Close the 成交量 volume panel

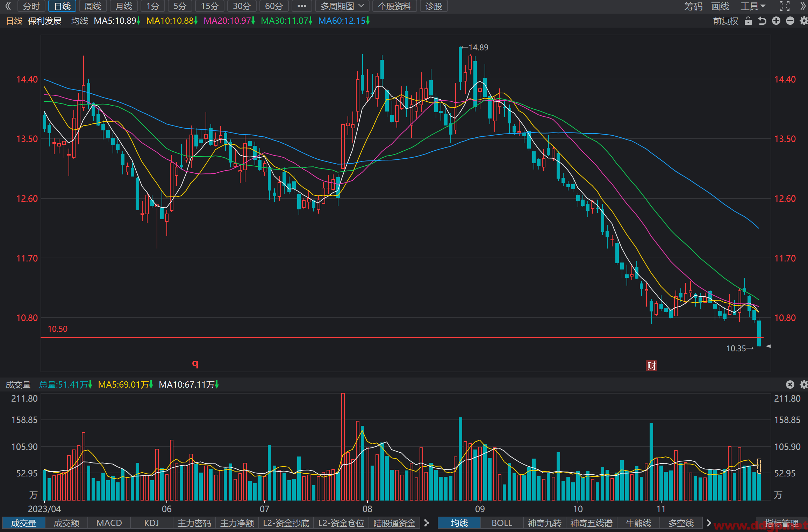click(x=790, y=384)
